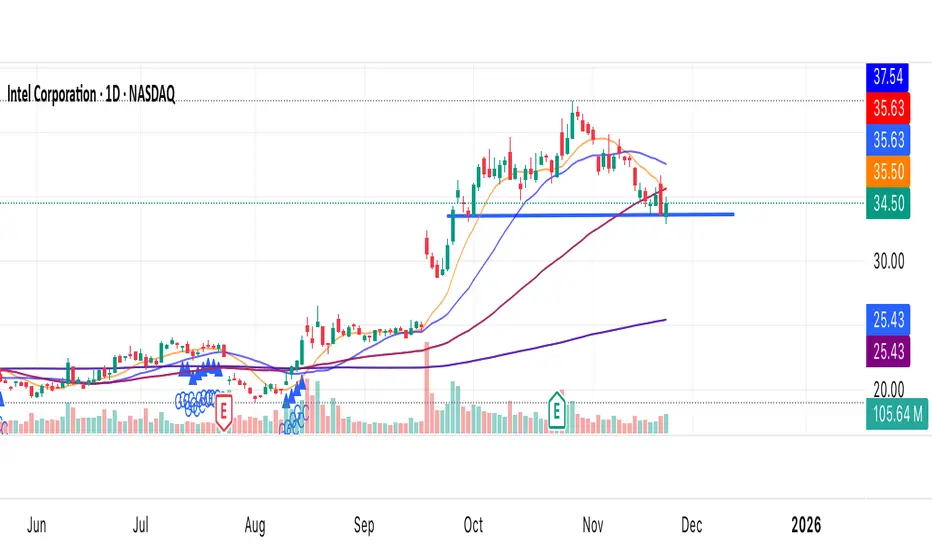This screenshot has width=932, height=550.
Task: Click the orange 35.50 price label
Action: [889, 172]
